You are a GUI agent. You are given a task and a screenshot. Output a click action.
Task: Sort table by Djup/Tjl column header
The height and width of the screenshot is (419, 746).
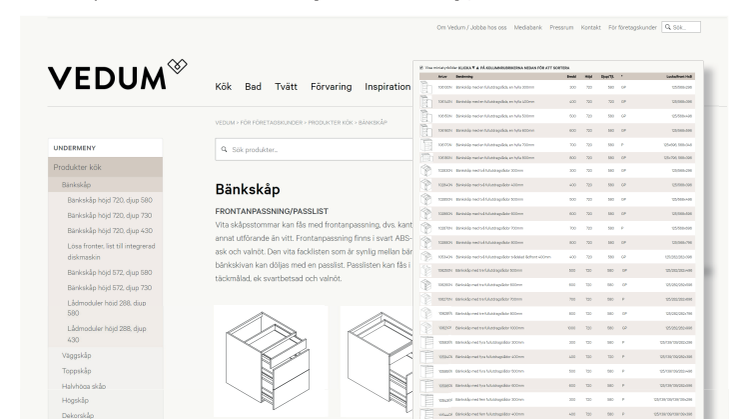[608, 76]
